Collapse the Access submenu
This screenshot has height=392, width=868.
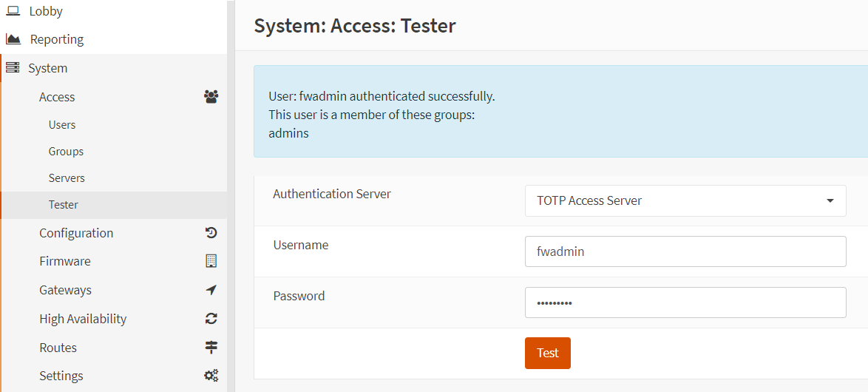click(57, 97)
